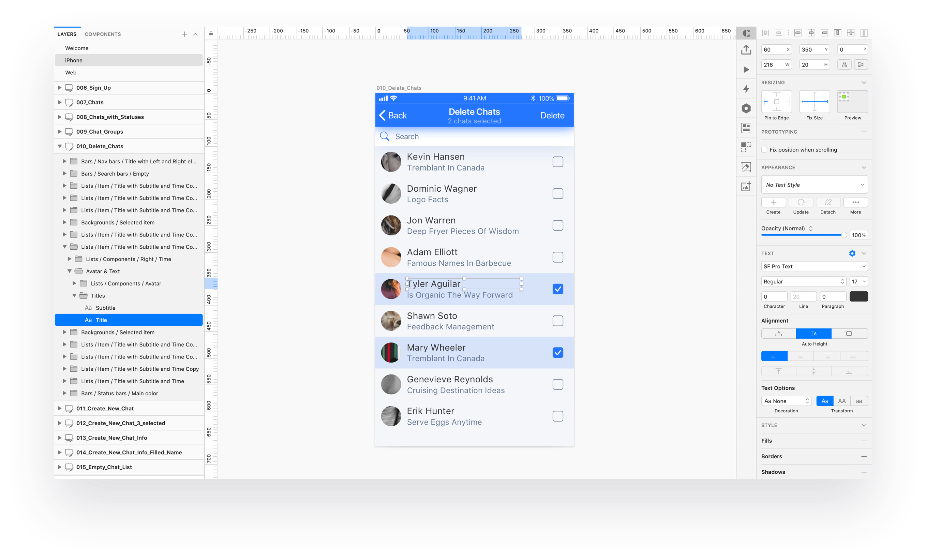Select the distribute horizontally icon
Screen dimensions: 926x560
click(765, 33)
